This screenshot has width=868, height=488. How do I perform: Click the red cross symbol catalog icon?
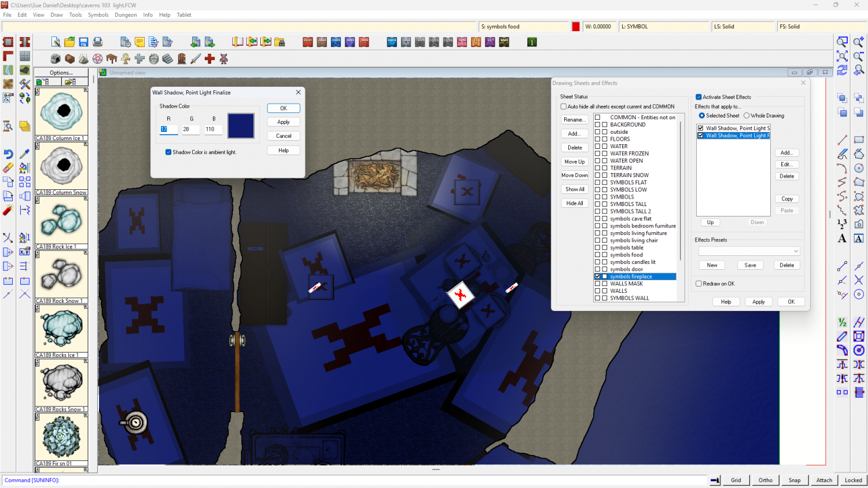(209, 58)
